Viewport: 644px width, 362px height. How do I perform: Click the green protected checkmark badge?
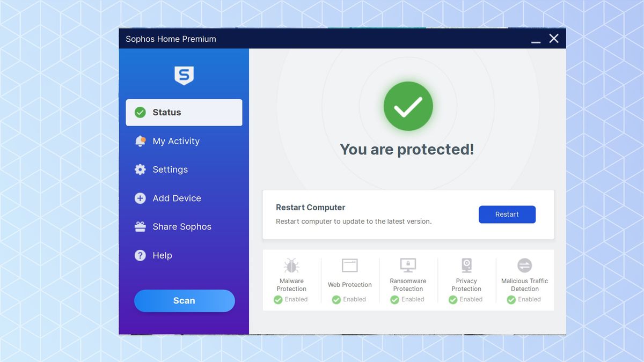tap(408, 106)
